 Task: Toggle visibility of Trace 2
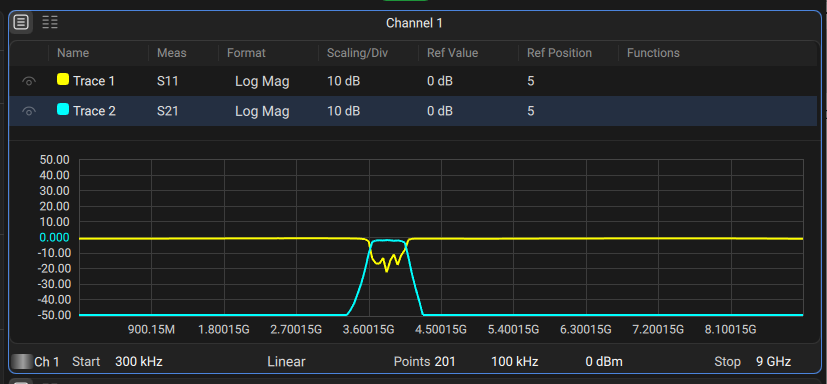tap(29, 111)
